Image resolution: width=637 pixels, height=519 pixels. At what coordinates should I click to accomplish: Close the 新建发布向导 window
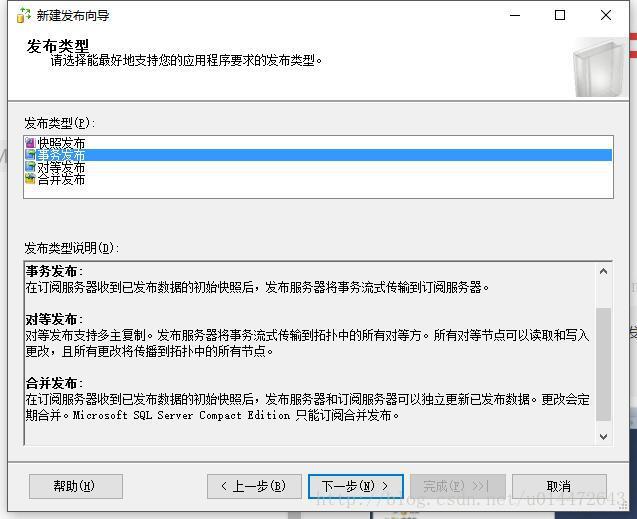(606, 15)
